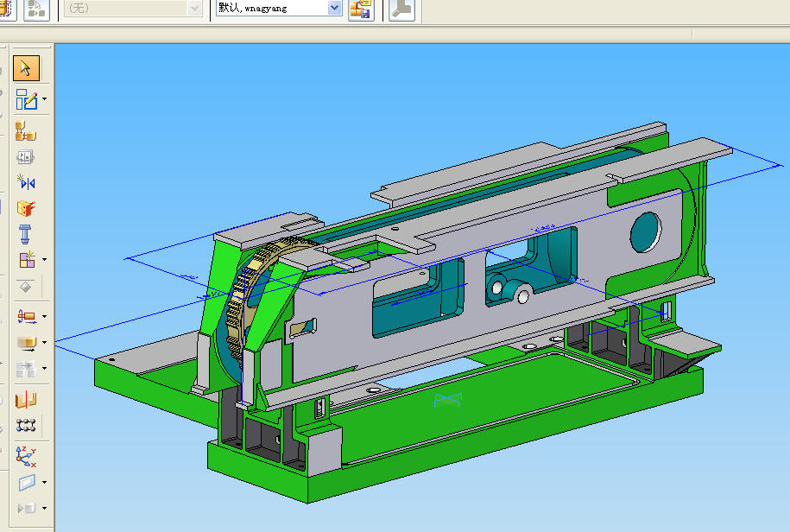Expand the pattern parts flyout arrow
The image size is (790, 532).
pyautogui.click(x=44, y=259)
